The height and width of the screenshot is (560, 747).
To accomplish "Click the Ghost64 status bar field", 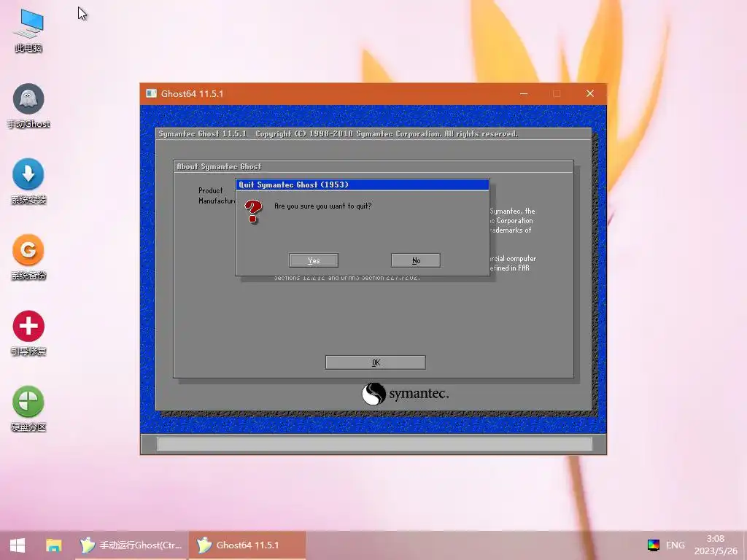I will (374, 444).
